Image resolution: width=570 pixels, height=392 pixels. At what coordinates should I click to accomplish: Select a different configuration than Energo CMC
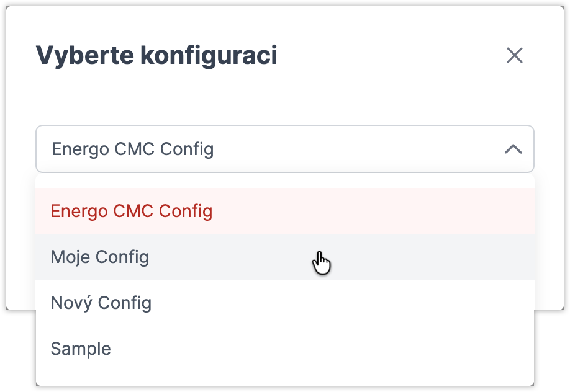99,257
